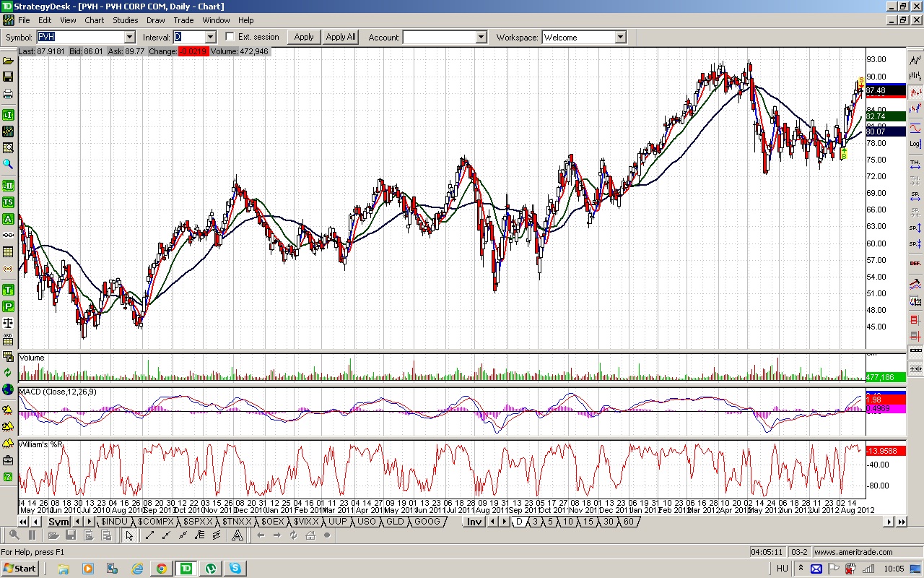Open the Account dropdown
The image size is (924, 578).
(x=481, y=37)
